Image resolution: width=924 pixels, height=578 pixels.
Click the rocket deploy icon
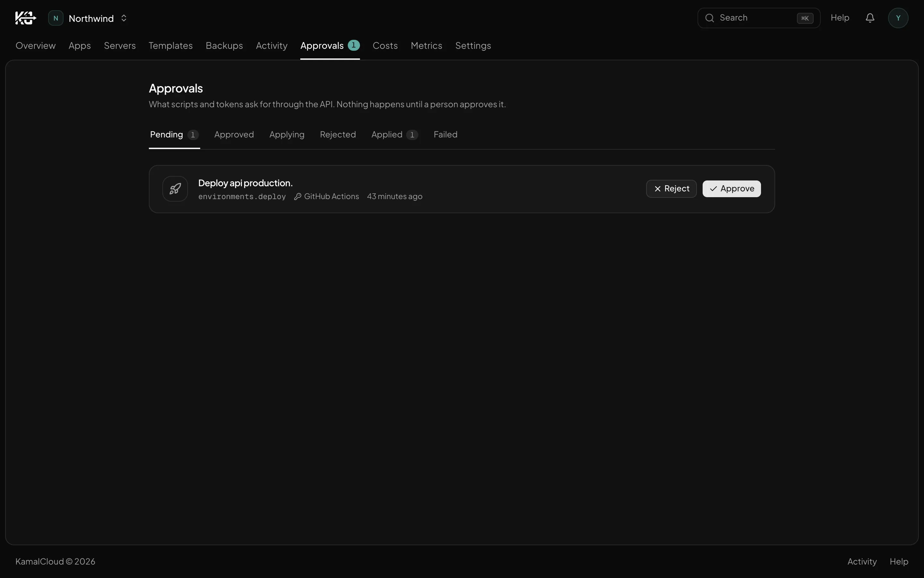(175, 189)
